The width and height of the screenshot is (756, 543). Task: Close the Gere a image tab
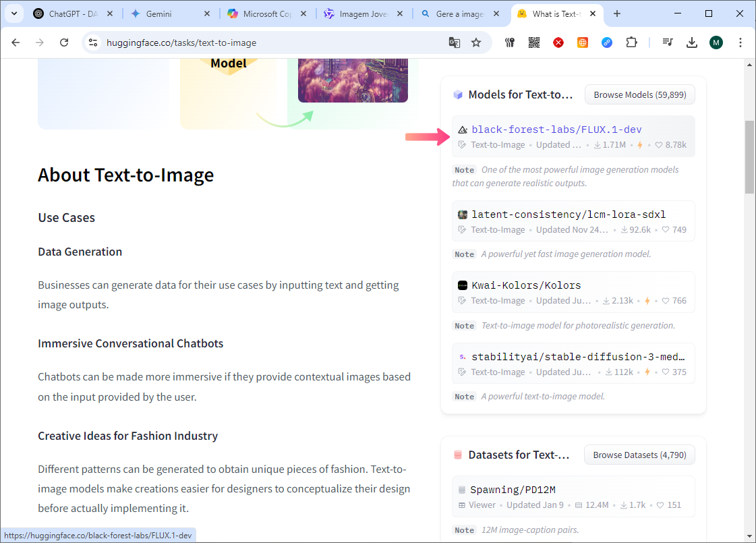click(x=496, y=13)
